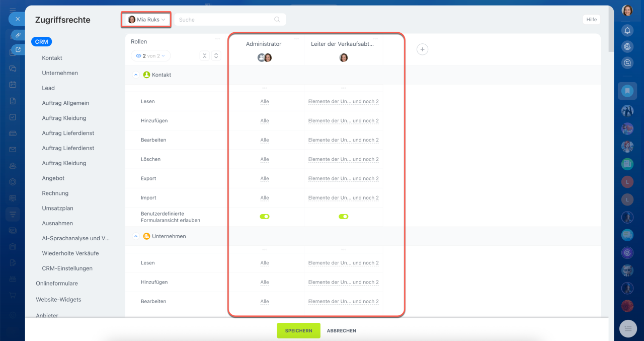This screenshot has width=644, height=341.
Task: Change Leiter's Unternehmen Bearbeiten permission value
Action: pos(344,302)
